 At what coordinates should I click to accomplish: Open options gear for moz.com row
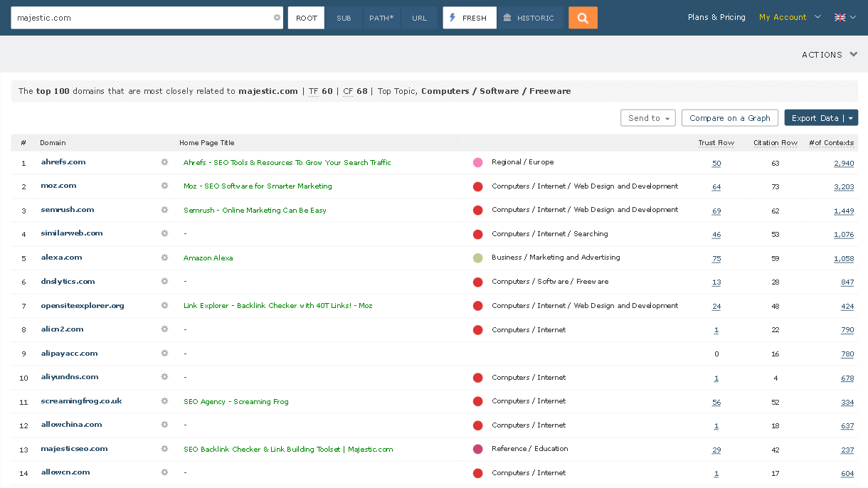coord(164,186)
